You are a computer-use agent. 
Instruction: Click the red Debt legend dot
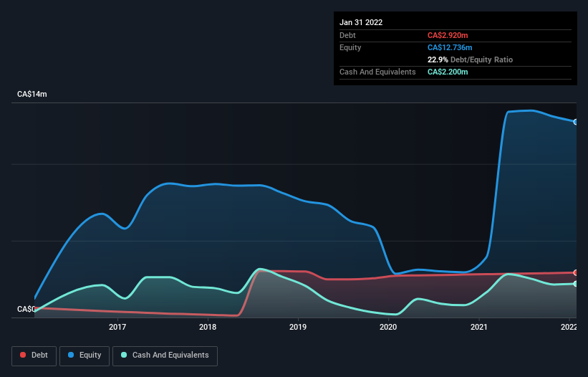(23, 355)
